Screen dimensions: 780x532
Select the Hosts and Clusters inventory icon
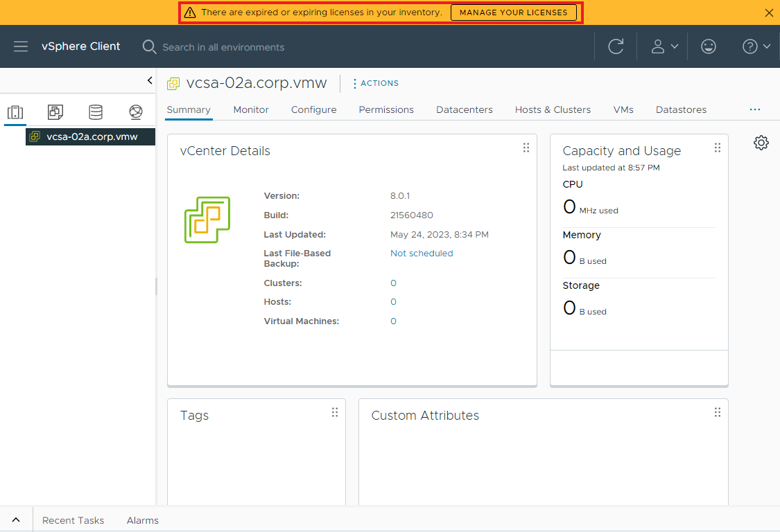click(15, 111)
